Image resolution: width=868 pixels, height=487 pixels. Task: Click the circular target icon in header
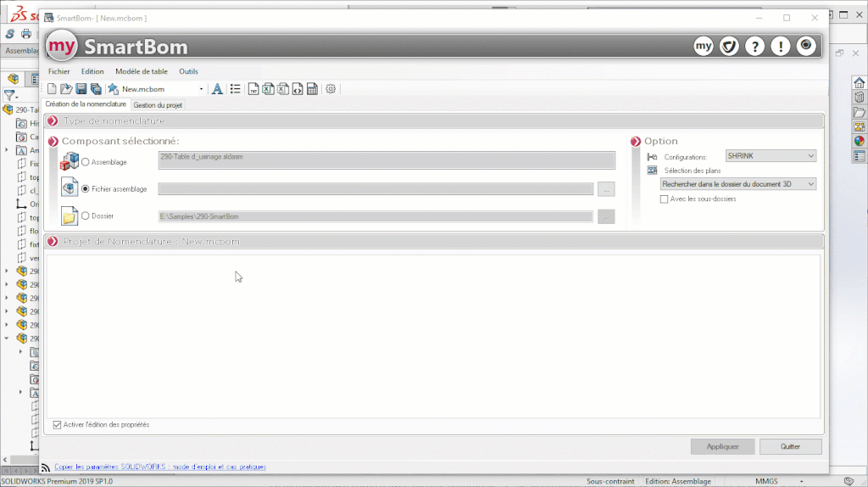pos(806,46)
